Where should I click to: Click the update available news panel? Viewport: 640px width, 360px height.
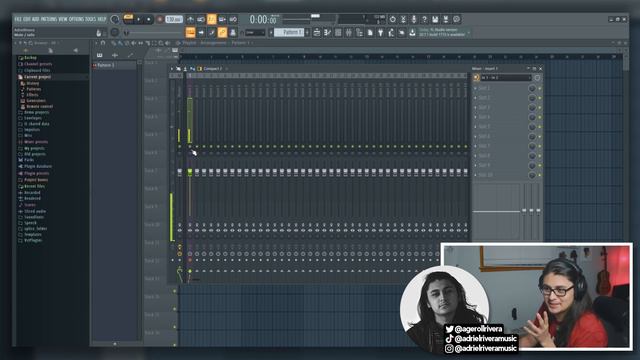[442, 32]
